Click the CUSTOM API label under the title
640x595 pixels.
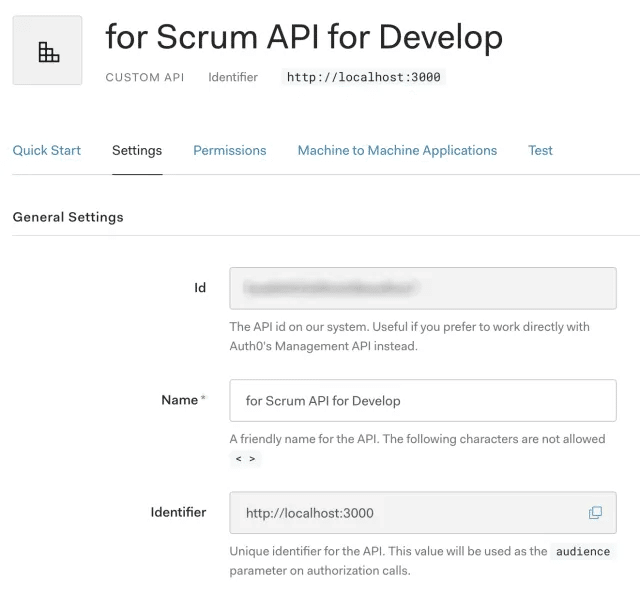coord(145,77)
